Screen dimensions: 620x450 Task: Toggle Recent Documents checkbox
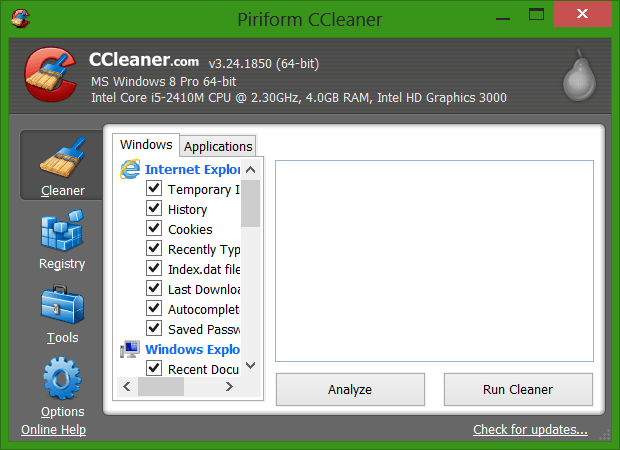pos(154,368)
